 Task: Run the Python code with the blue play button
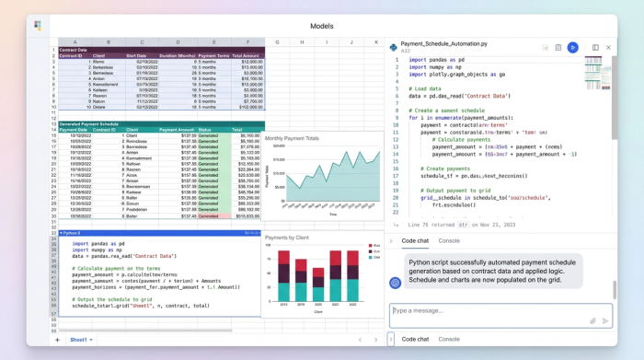572,48
